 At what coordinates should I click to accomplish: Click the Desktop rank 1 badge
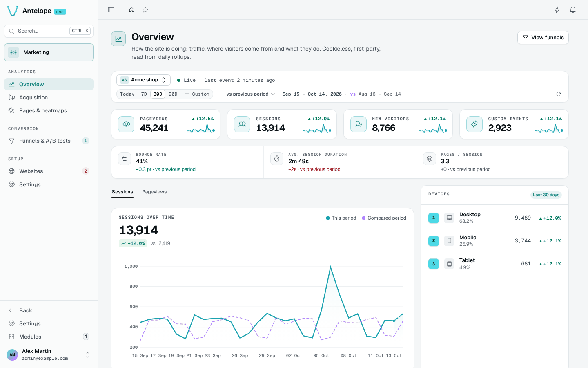click(434, 218)
